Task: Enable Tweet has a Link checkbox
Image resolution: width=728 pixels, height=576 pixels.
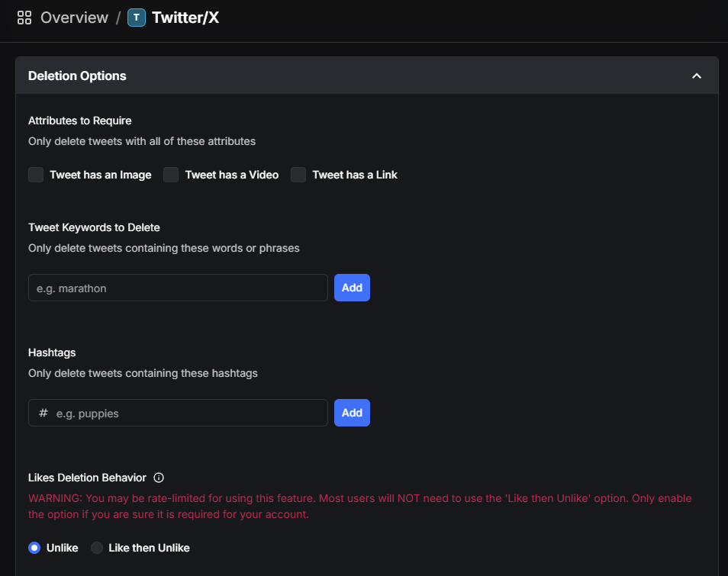Action: coord(298,175)
